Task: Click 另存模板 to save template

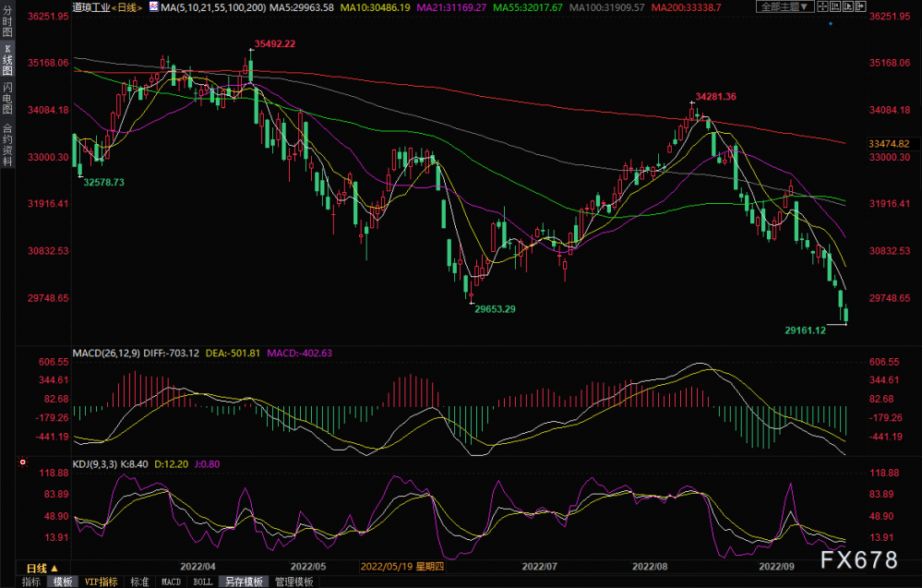Action: 244,582
